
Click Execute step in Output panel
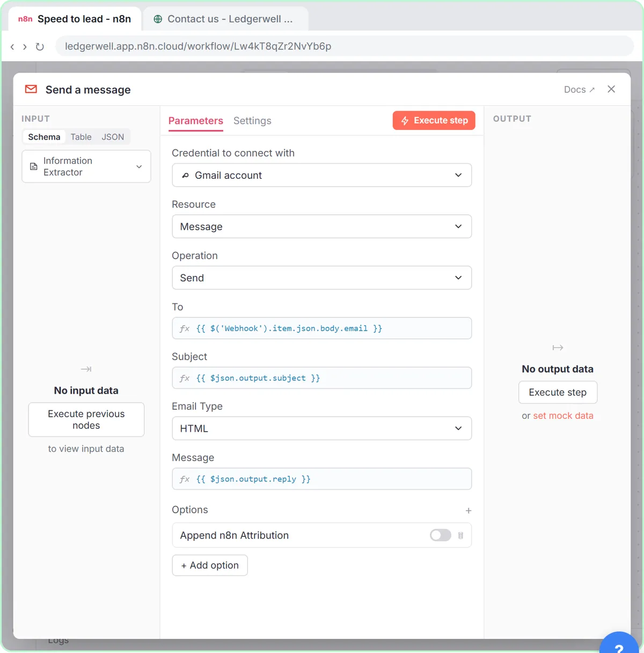tap(558, 393)
